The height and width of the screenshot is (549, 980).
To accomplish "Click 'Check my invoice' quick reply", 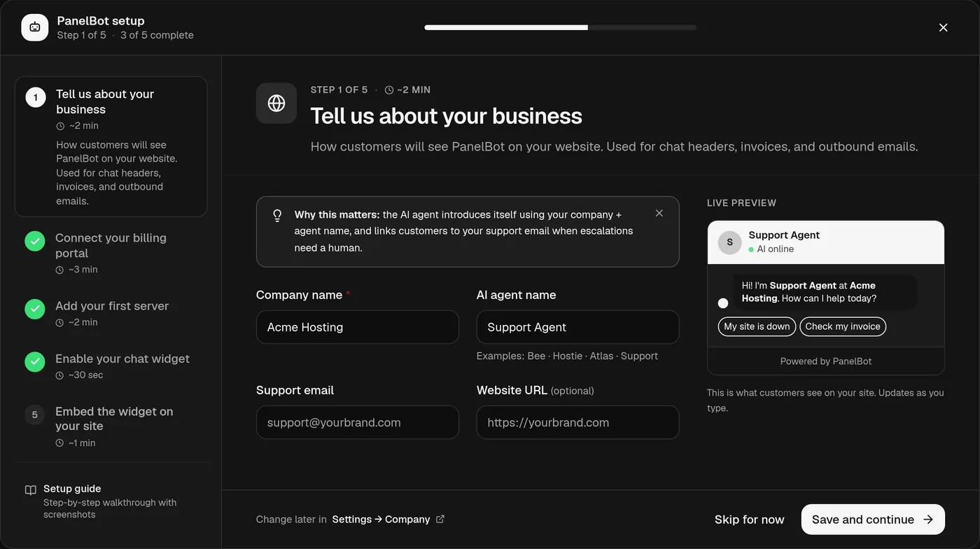I will [x=843, y=326].
